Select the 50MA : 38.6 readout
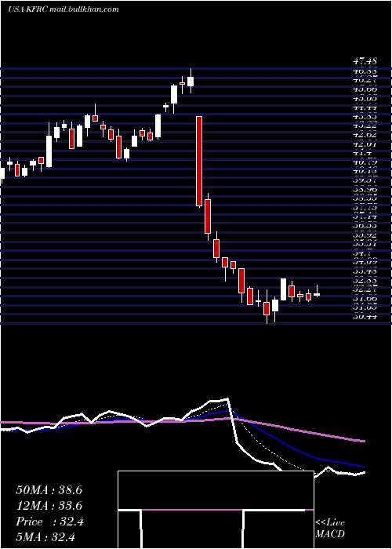The width and height of the screenshot is (392, 549). [x=49, y=490]
